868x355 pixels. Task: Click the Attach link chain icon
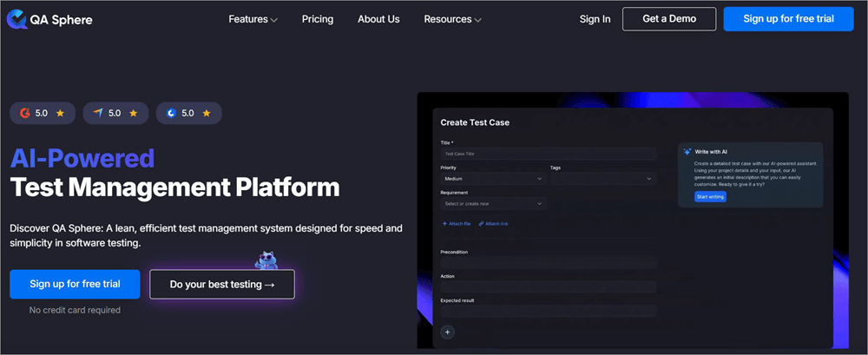482,224
